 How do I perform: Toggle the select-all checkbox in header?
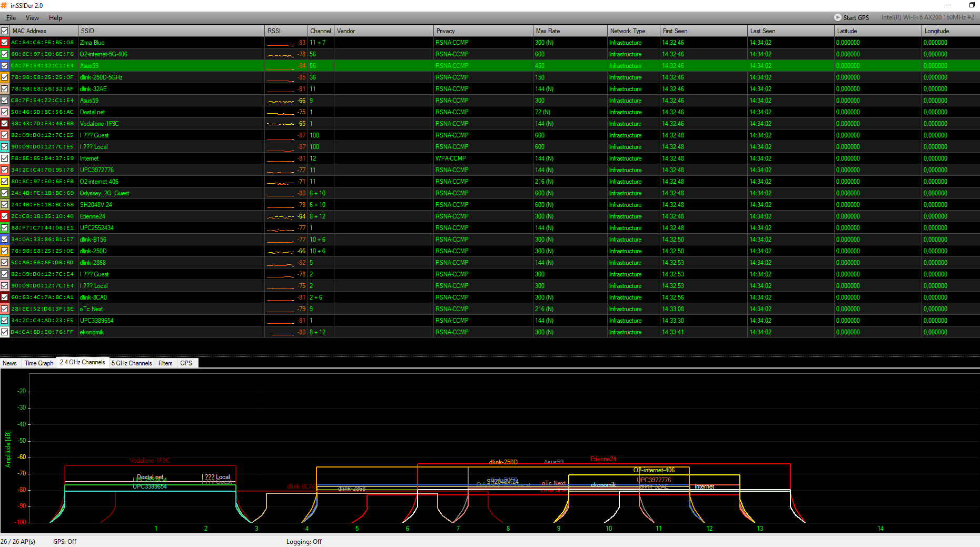click(x=5, y=31)
